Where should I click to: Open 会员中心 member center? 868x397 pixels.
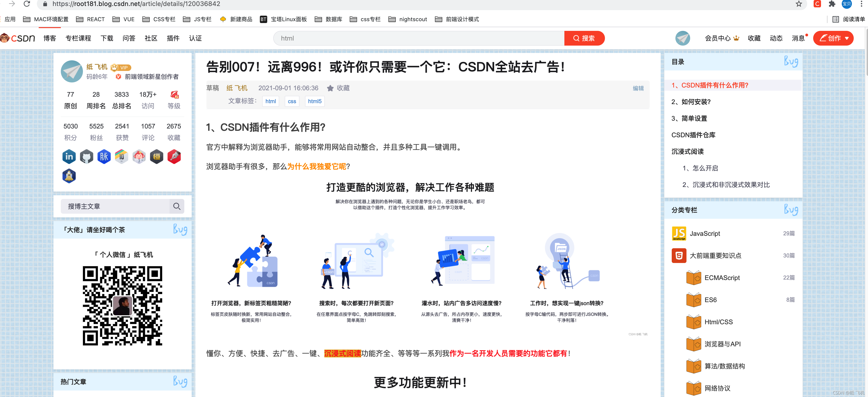click(722, 38)
